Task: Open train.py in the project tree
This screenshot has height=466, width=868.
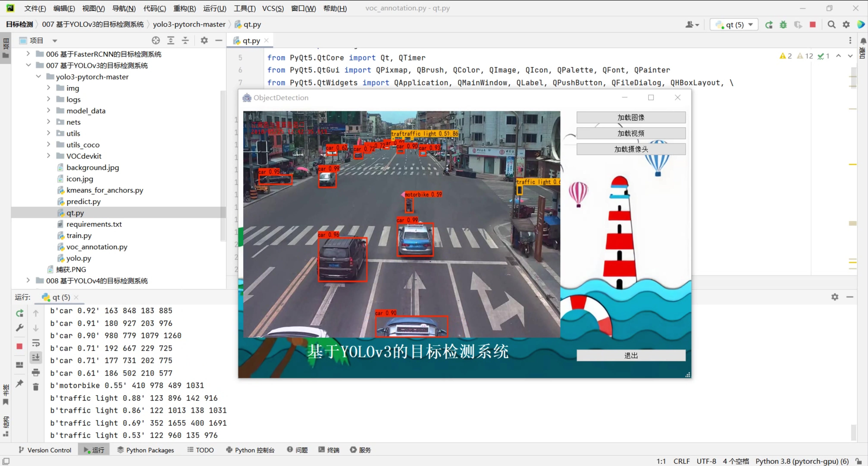Action: (x=78, y=235)
